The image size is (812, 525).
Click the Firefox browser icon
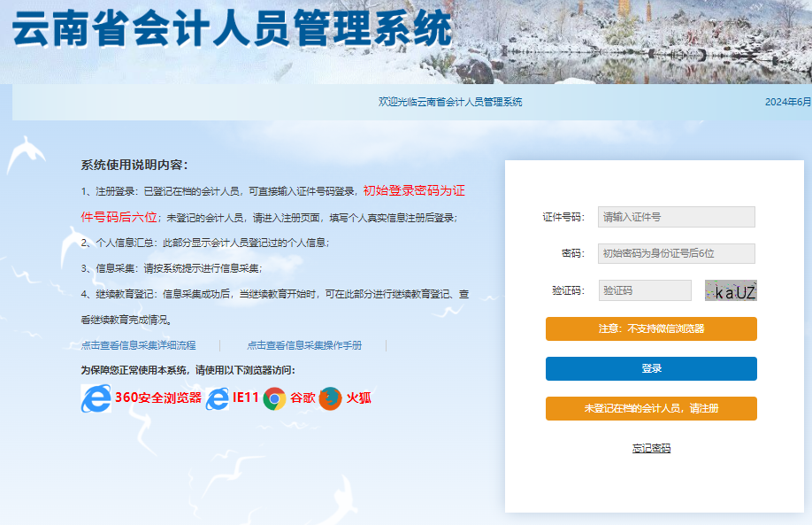pos(331,398)
